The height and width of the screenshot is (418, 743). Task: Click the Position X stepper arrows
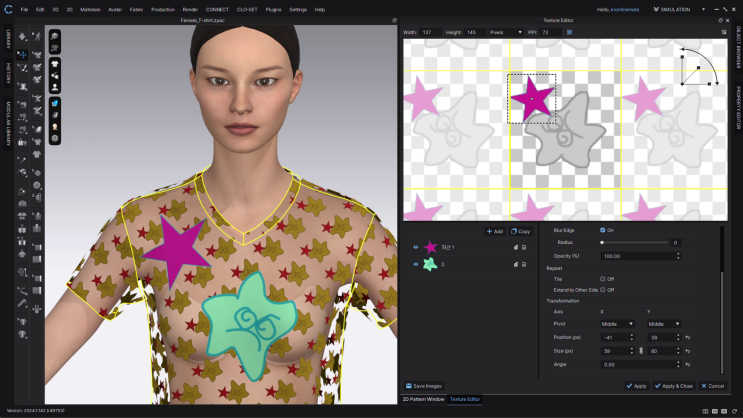pyautogui.click(x=631, y=337)
